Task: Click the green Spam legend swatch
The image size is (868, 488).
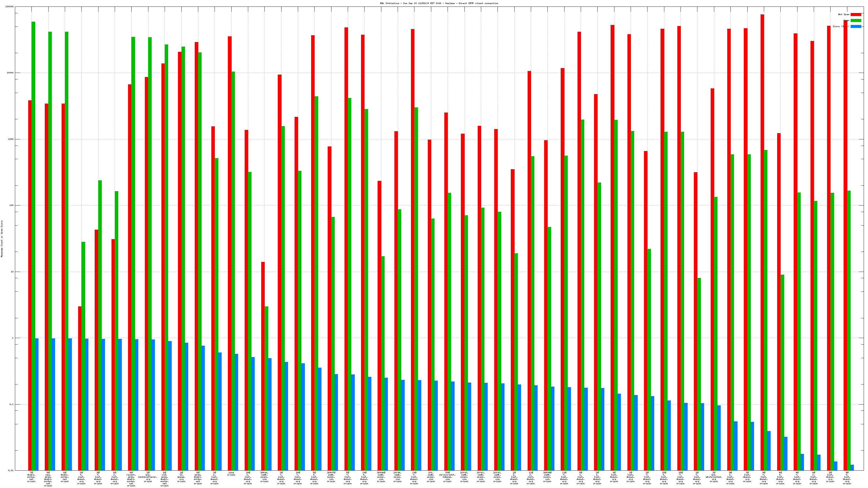Action: tap(856, 21)
